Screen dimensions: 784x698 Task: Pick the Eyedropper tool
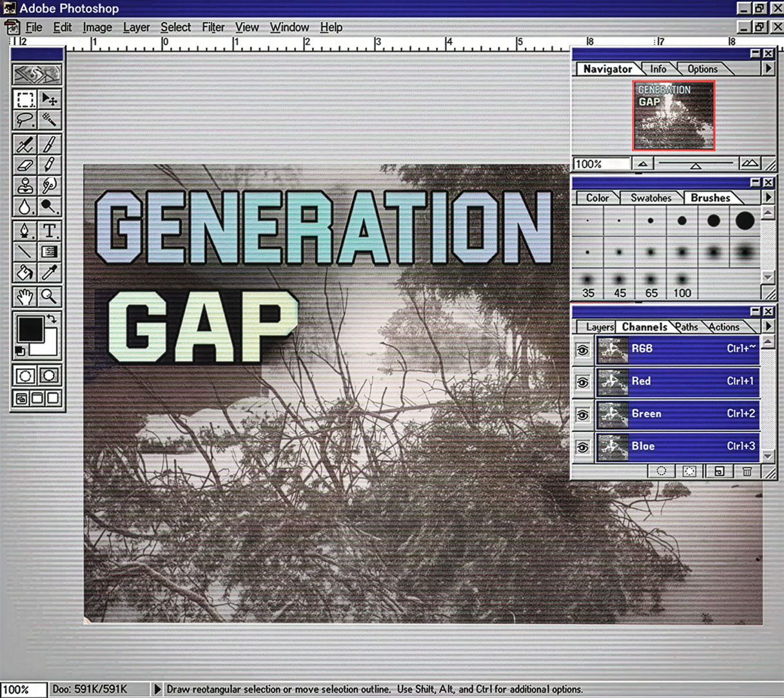(49, 272)
